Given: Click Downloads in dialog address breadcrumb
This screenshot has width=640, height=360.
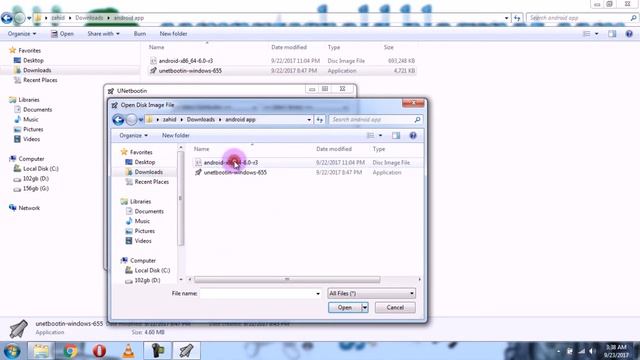Looking at the screenshot, I should click(201, 120).
